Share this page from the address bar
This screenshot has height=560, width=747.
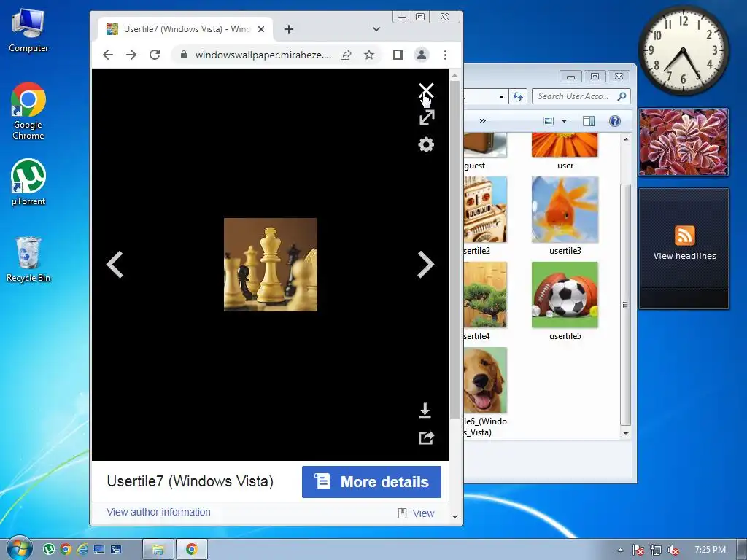point(346,55)
